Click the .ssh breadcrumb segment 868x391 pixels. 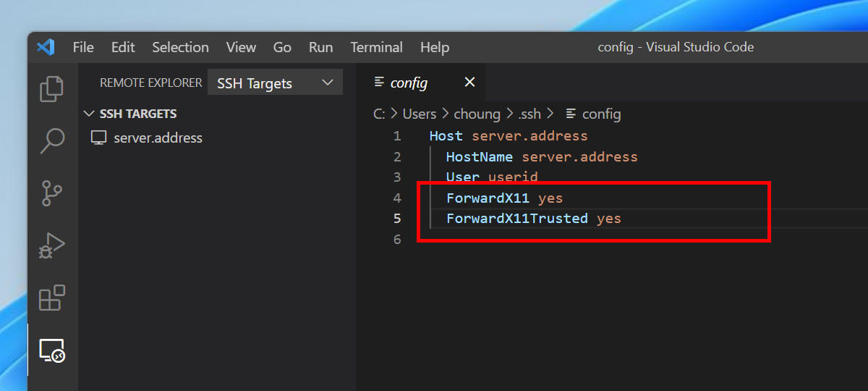(529, 114)
